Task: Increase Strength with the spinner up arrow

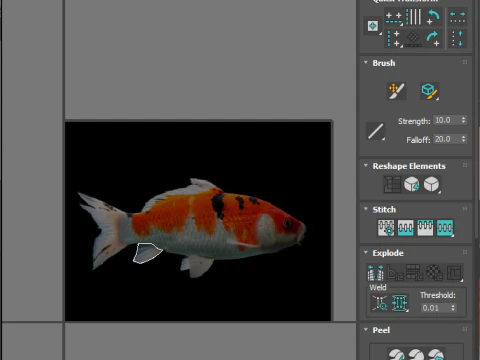Action: [463, 118]
